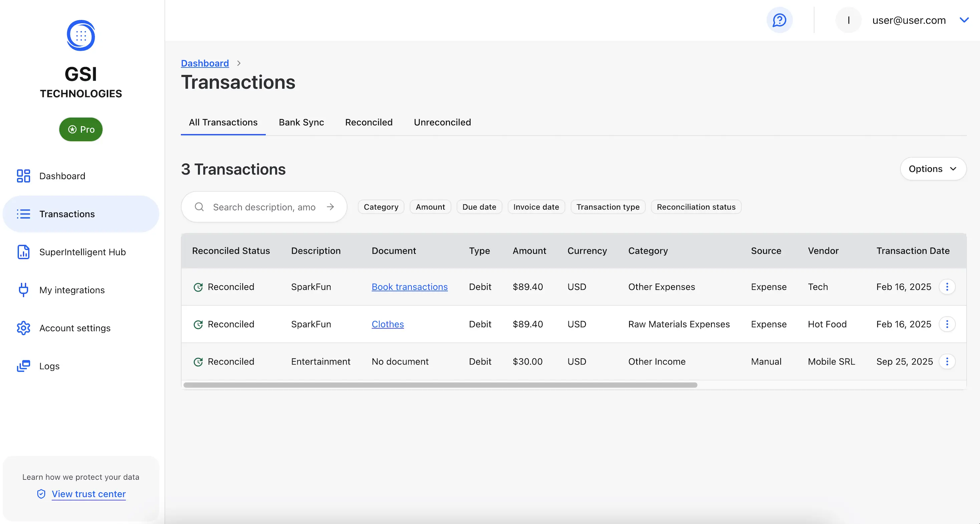Click the Account settings gear icon
The height and width of the screenshot is (524, 980).
(23, 328)
